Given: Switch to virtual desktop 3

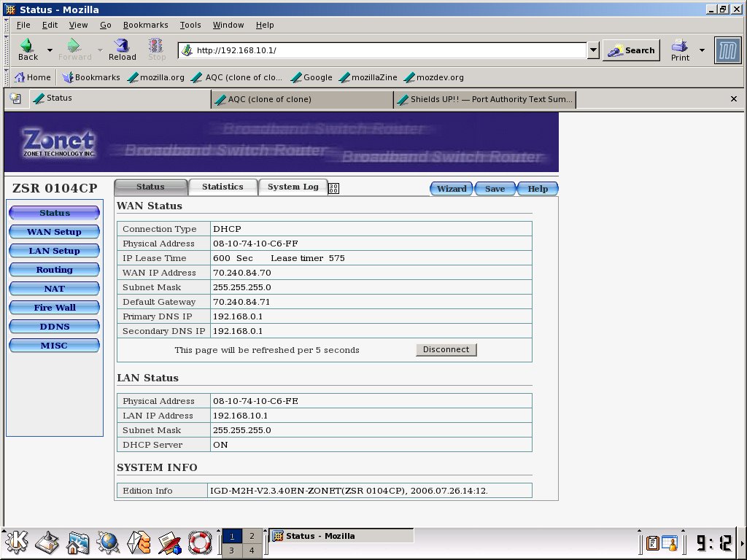Looking at the screenshot, I should [x=232, y=551].
